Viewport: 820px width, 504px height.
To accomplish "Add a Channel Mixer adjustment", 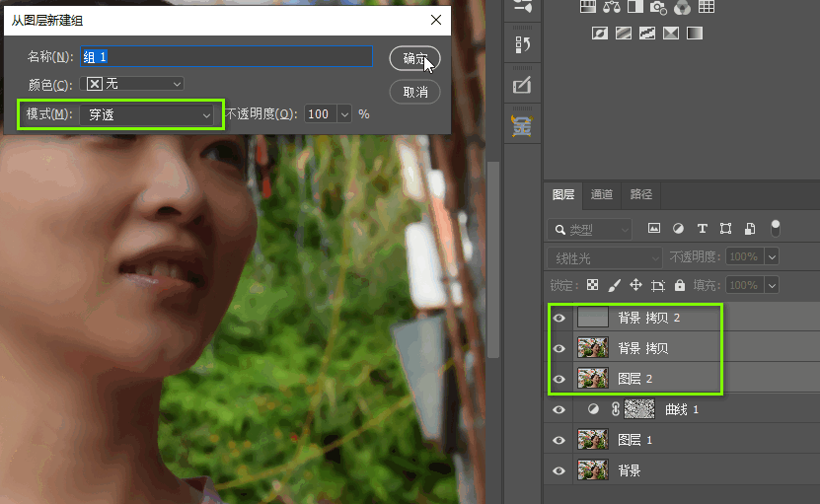I will click(x=682, y=7).
